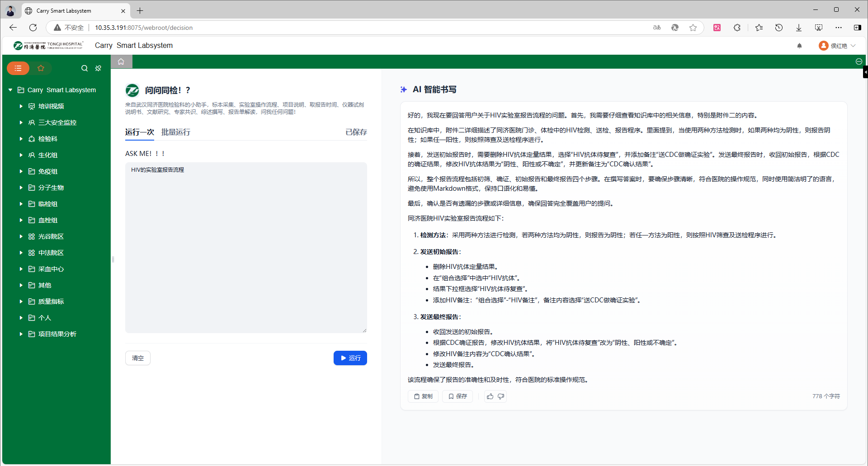Open user account dropdown 侯红艳
This screenshot has height=466, width=868.
(838, 46)
